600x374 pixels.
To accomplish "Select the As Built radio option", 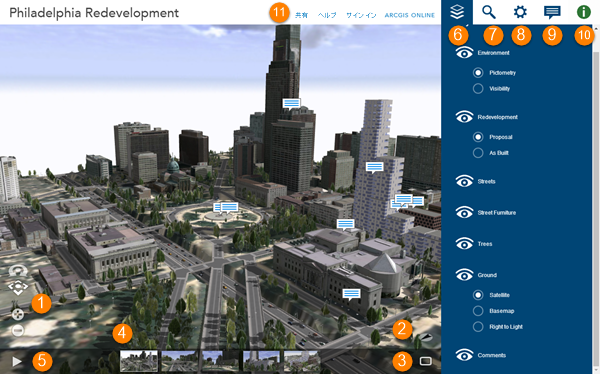I will click(478, 153).
